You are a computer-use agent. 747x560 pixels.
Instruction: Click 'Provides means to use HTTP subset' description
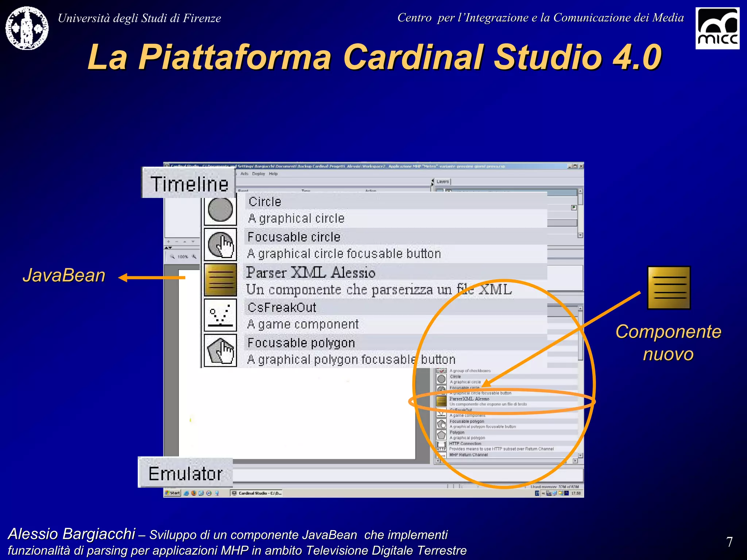(502, 449)
